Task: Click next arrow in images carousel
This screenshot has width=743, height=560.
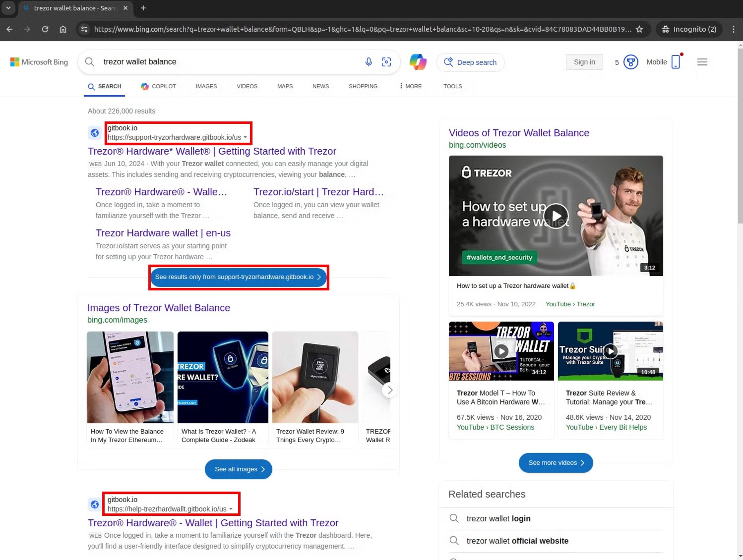Action: coord(389,390)
